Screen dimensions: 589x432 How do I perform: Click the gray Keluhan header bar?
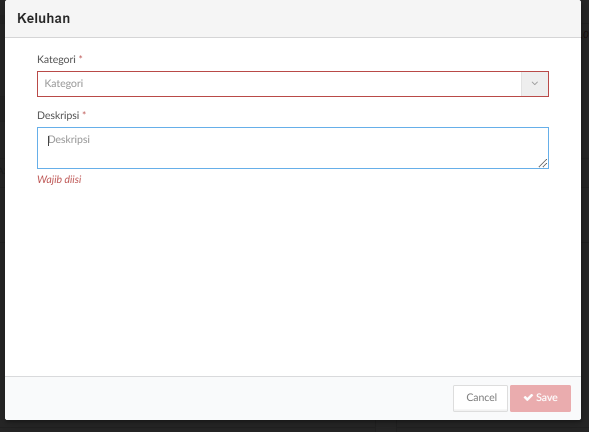(293, 18)
